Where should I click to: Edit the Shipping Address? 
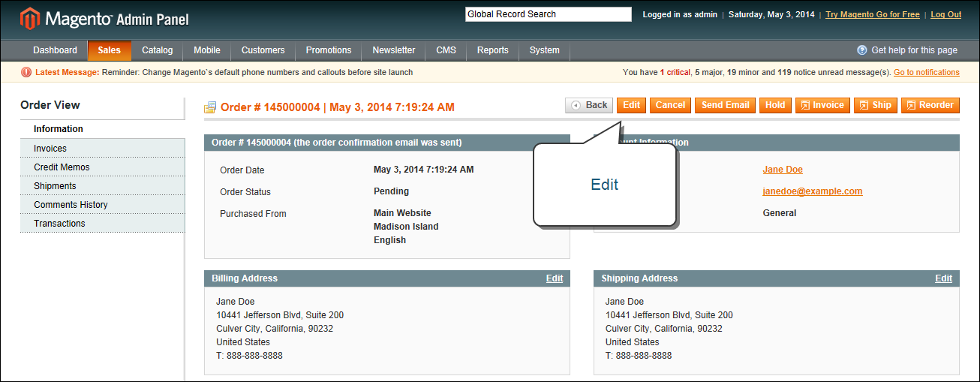pos(943,278)
